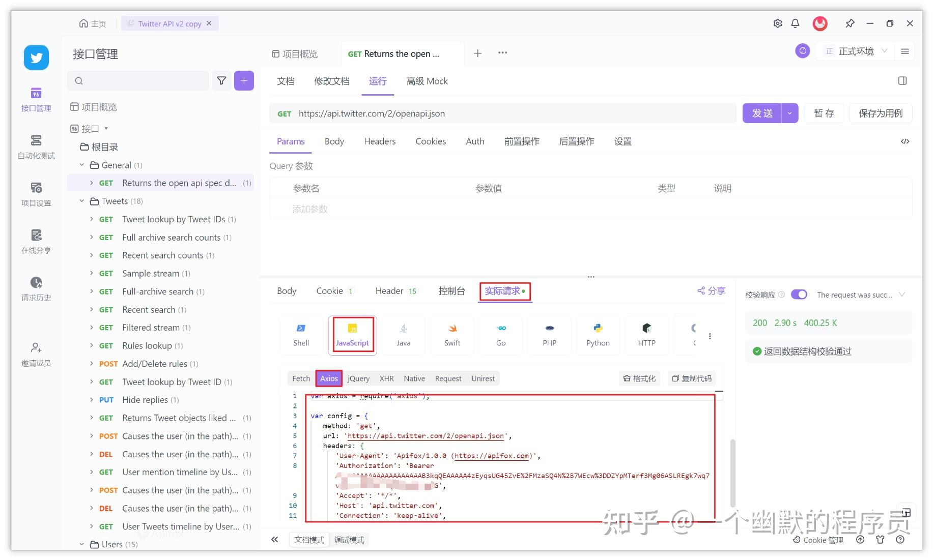Viewport: 935px width, 560px height.
Task: Switch to the Headers request tab
Action: coord(380,141)
